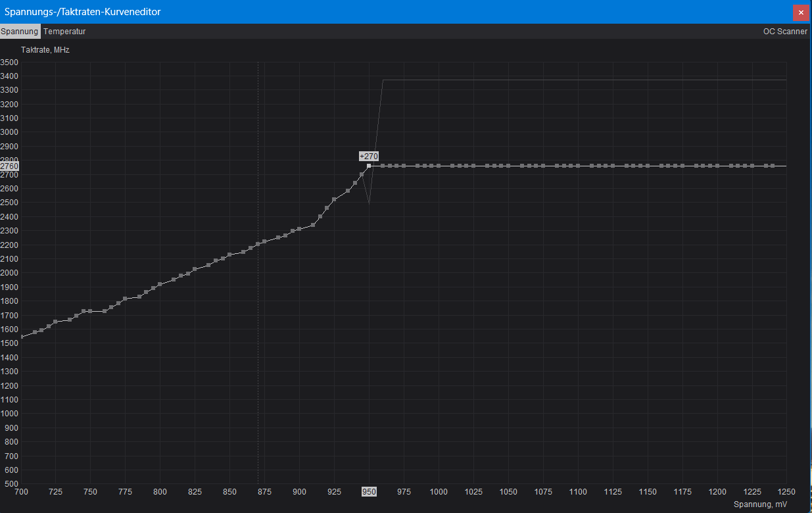Click the Spannung, mV axis title
Viewport: 812px width, 513px height.
click(x=760, y=504)
